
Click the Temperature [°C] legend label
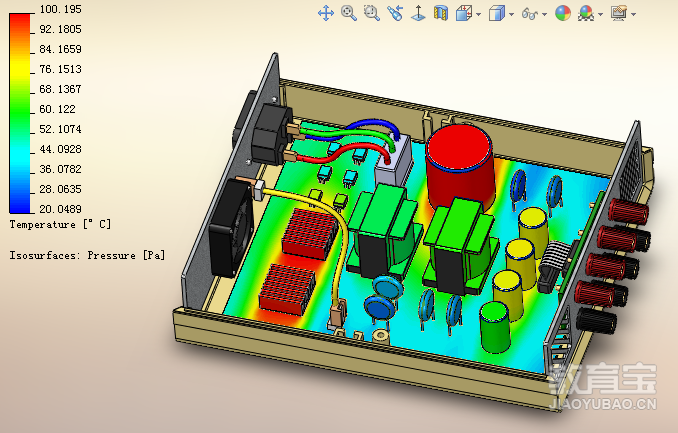[x=60, y=225]
